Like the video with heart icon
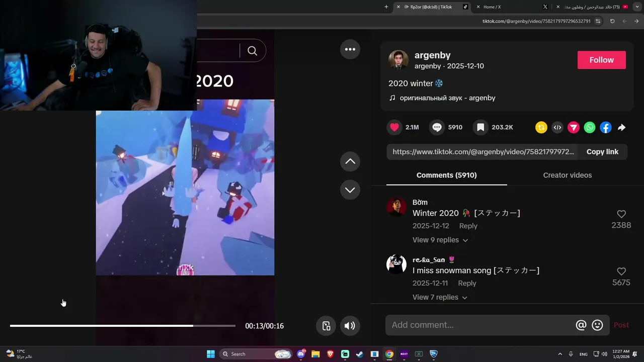The height and width of the screenshot is (362, 644). point(394,127)
